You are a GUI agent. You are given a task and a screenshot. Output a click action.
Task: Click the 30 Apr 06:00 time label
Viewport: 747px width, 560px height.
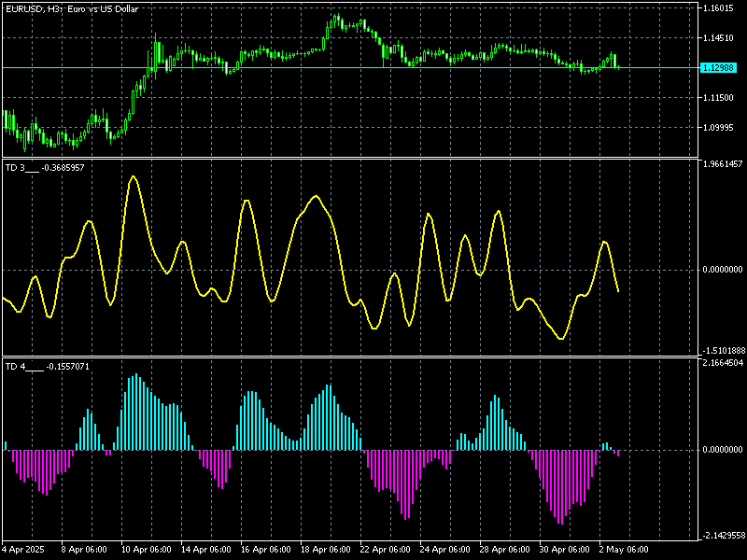point(565,550)
